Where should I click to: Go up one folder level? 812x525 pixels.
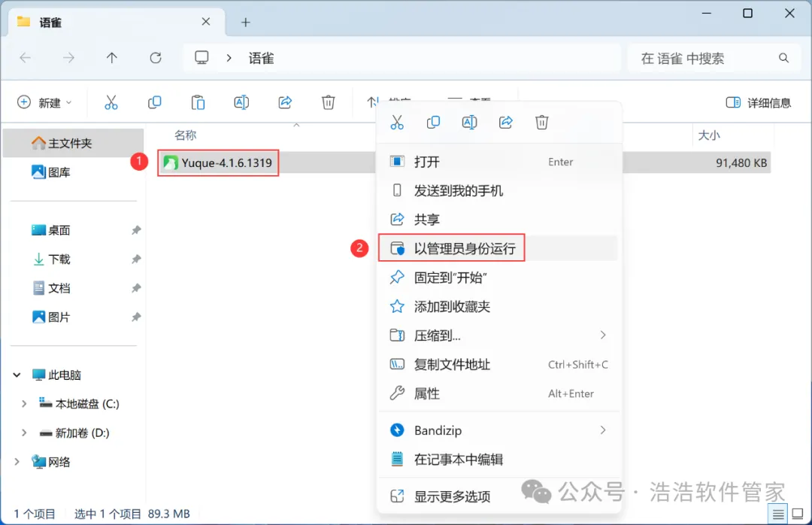112,57
